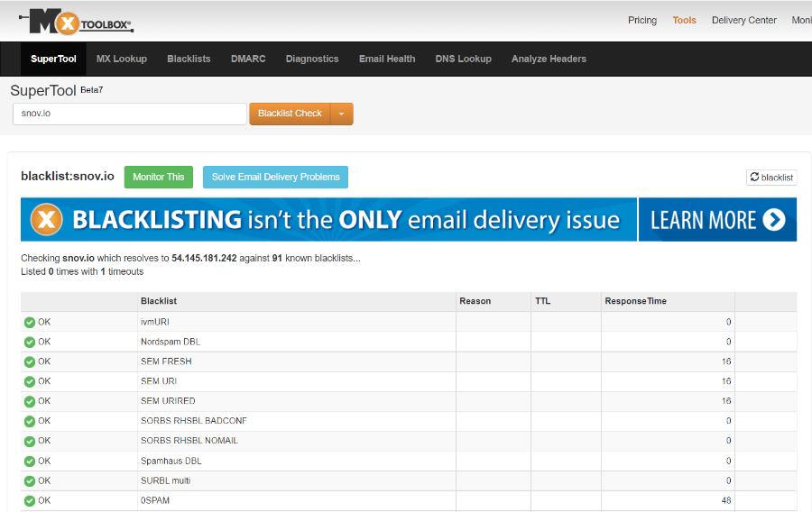Click the green check icon for 0SPAM
812x512 pixels.
30,501
